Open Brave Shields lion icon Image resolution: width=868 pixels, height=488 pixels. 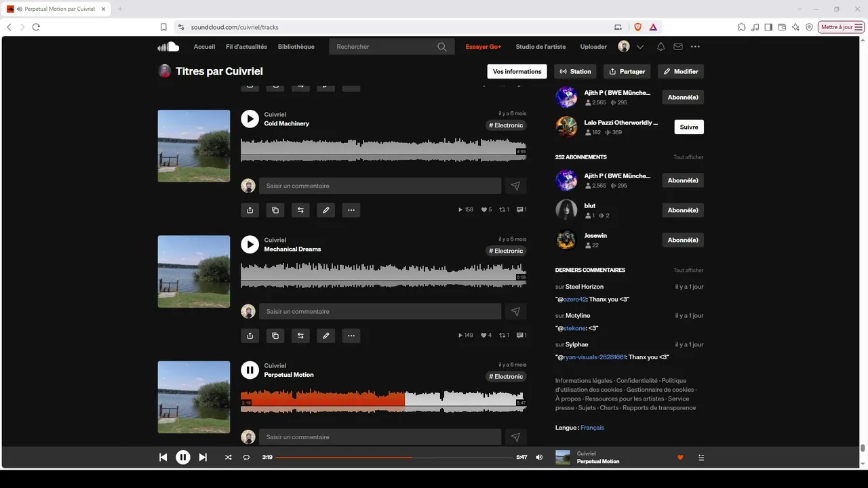tap(637, 27)
